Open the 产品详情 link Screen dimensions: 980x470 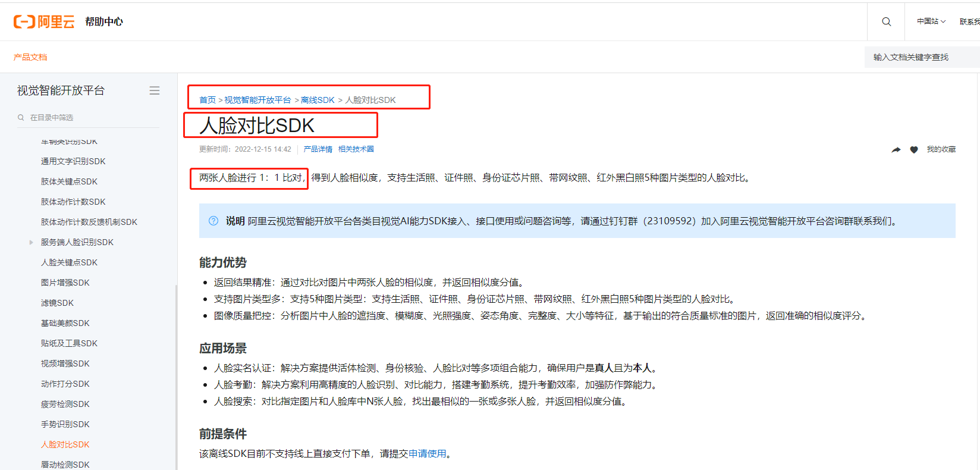click(x=318, y=149)
